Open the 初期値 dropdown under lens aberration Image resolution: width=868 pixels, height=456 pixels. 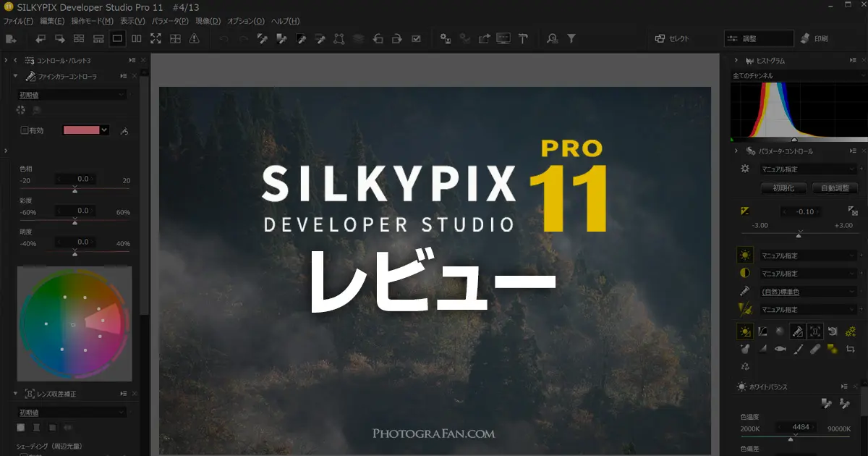[x=72, y=413]
